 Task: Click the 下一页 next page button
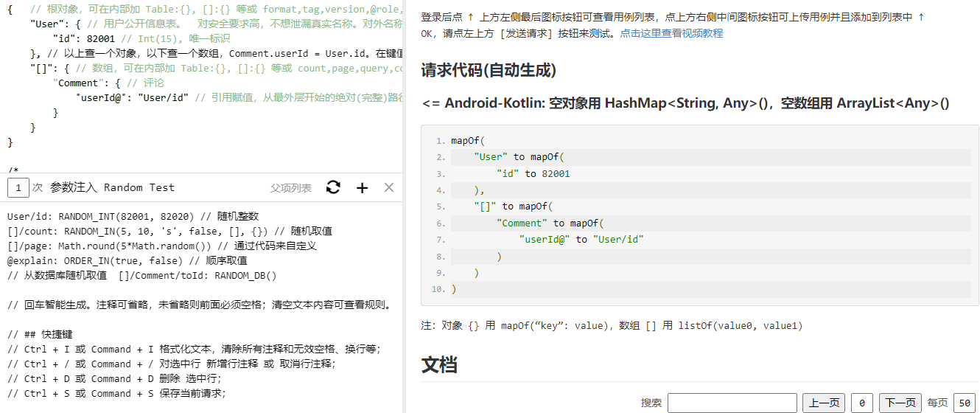pos(900,403)
